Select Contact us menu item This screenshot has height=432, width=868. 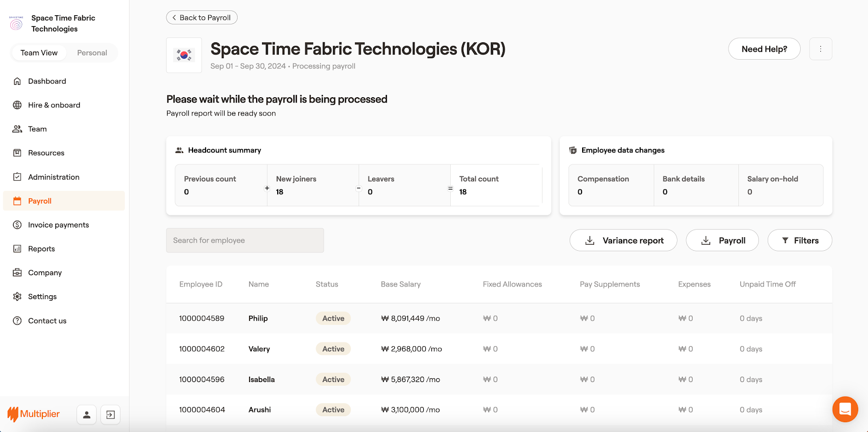64,321
